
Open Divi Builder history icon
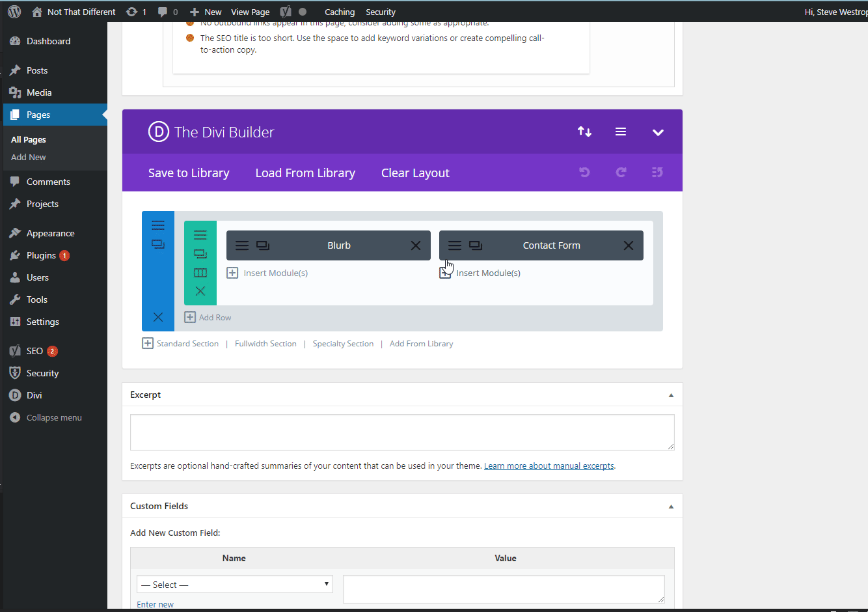(657, 173)
